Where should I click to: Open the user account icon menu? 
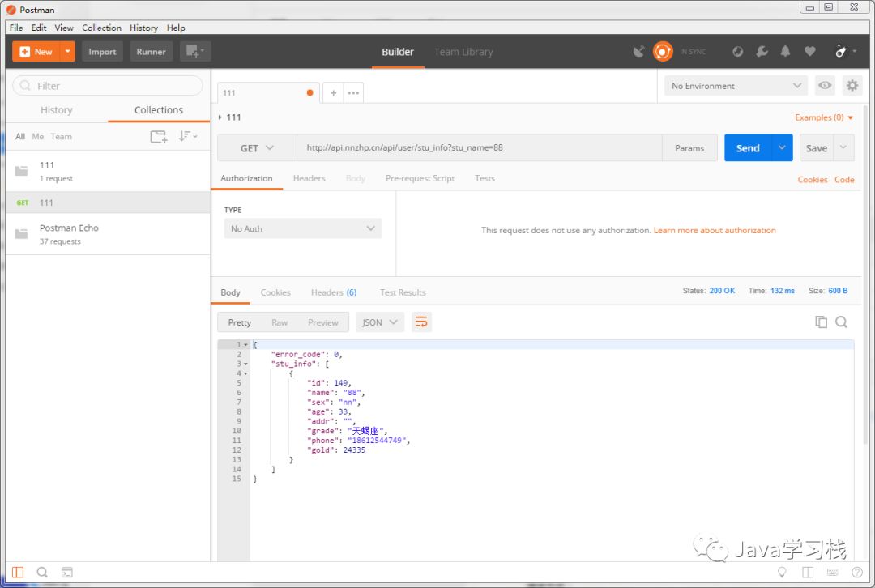click(x=844, y=51)
